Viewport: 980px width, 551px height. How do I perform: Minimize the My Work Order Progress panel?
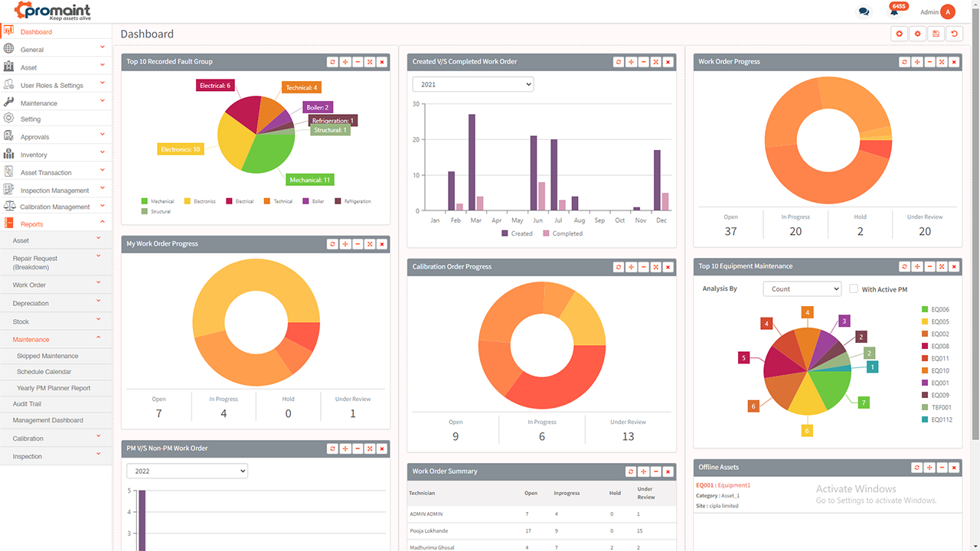[358, 244]
